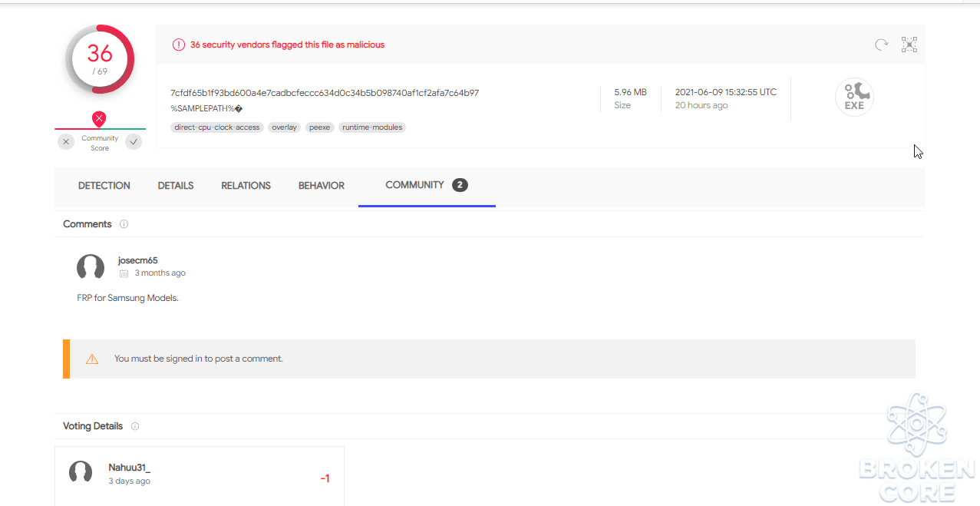Click the 36 security vendors flagged message
The height and width of the screenshot is (506, 980).
pyautogui.click(x=287, y=45)
